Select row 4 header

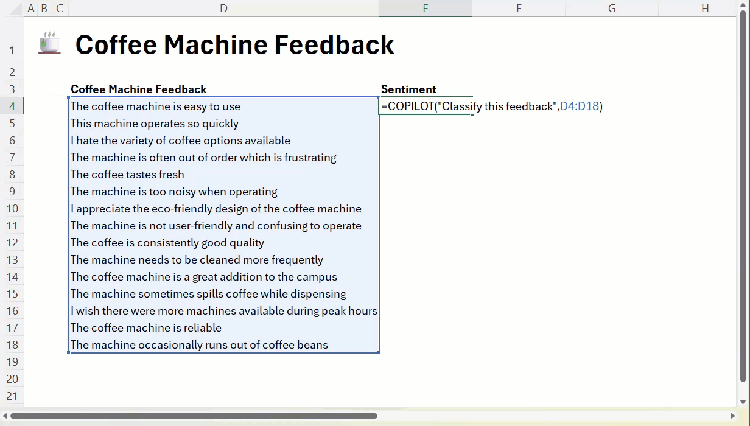coord(11,106)
